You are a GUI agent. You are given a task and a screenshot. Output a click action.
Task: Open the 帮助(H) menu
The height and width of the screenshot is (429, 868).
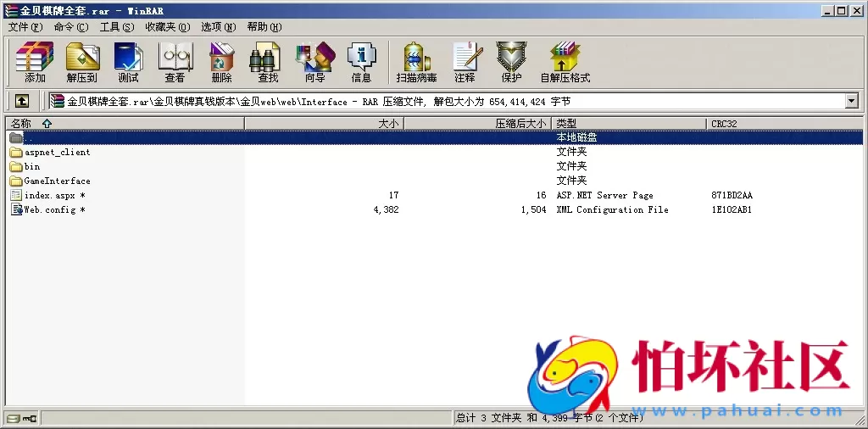click(264, 27)
